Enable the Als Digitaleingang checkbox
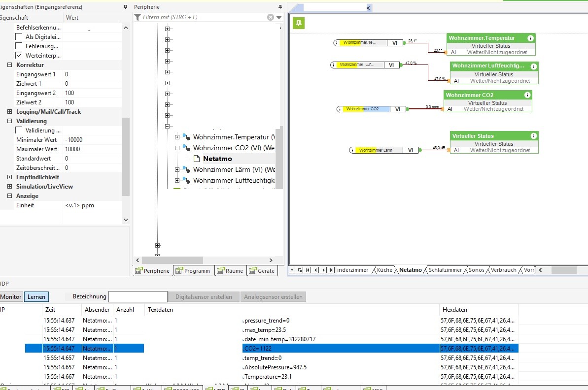588x390 pixels. (19, 37)
